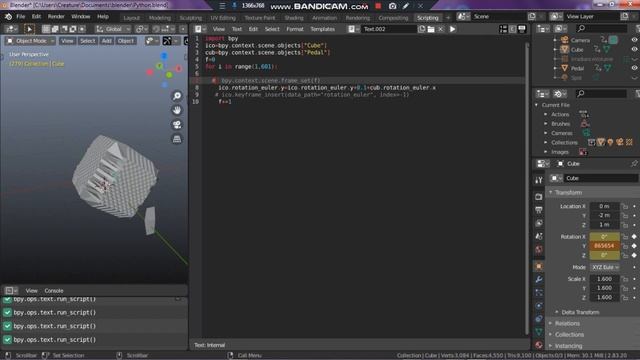Screen dimensions: 640x360
Task: Open the Render menu
Action: tap(56, 17)
